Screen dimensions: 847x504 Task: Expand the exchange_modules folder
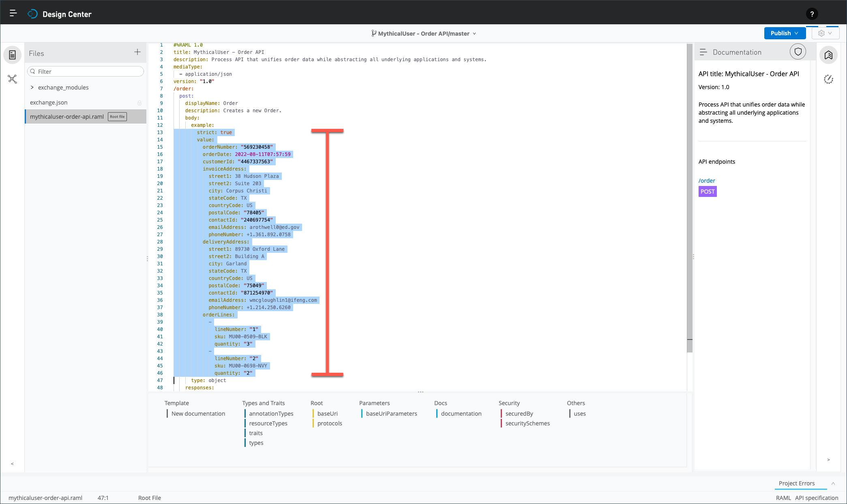coord(32,88)
